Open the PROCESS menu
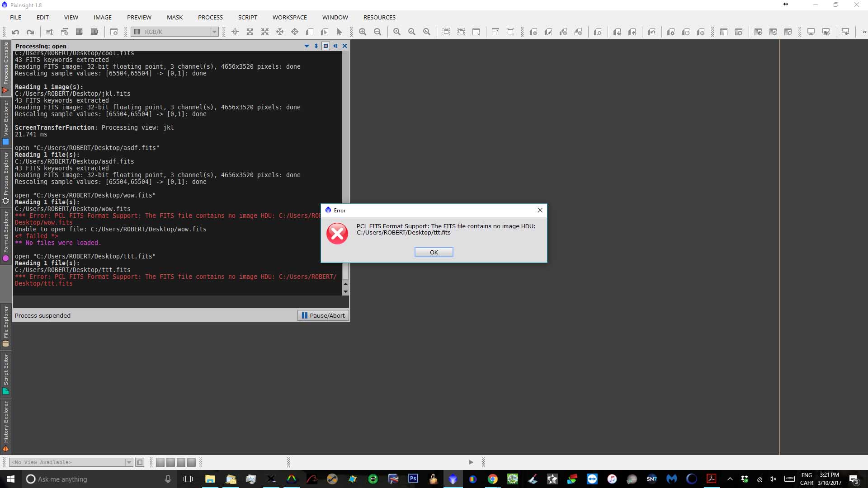This screenshot has width=868, height=488. (210, 17)
